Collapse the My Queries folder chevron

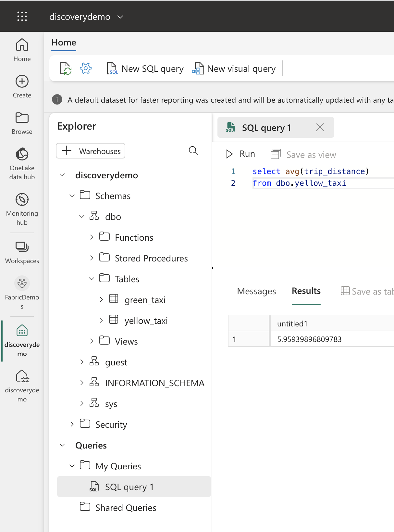(72, 466)
